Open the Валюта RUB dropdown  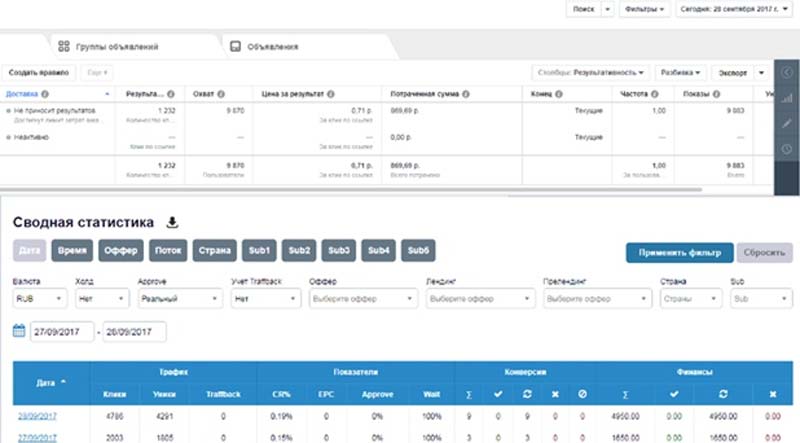coord(39,299)
